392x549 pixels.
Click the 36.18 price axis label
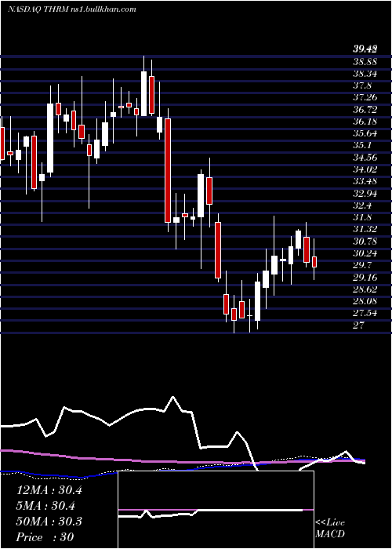point(365,122)
